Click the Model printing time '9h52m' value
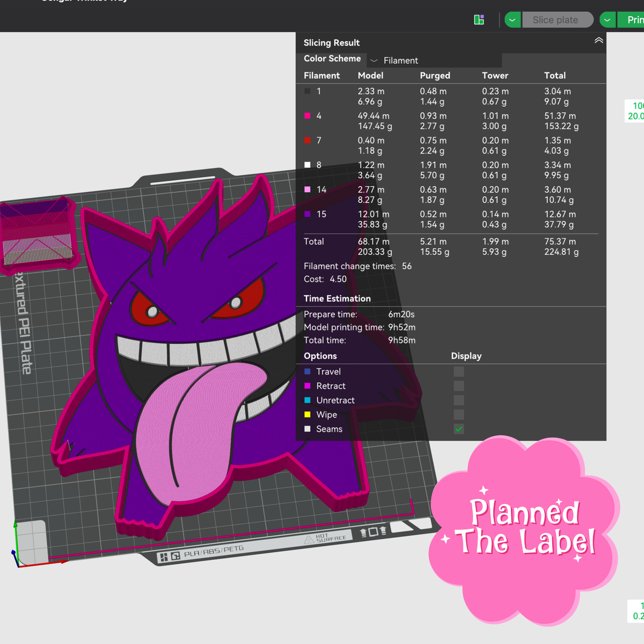The width and height of the screenshot is (644, 644). pyautogui.click(x=402, y=327)
